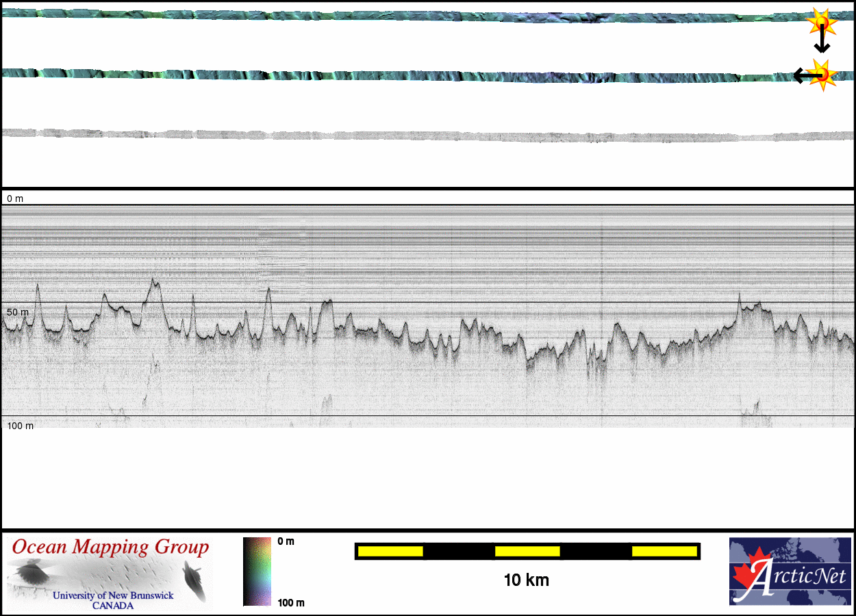The image size is (856, 616).
Task: Click the rightmost yellow scale bar segment
Action: [x=664, y=551]
